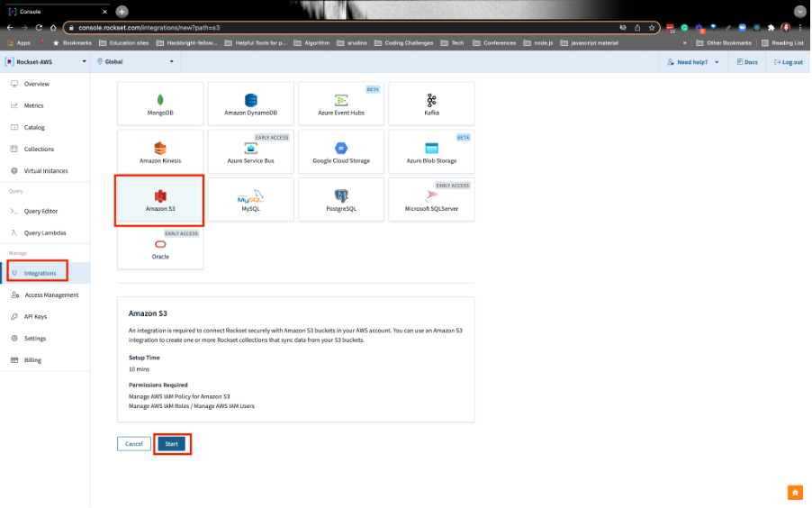Open the Coding Challenges bookmarks folder

[404, 43]
